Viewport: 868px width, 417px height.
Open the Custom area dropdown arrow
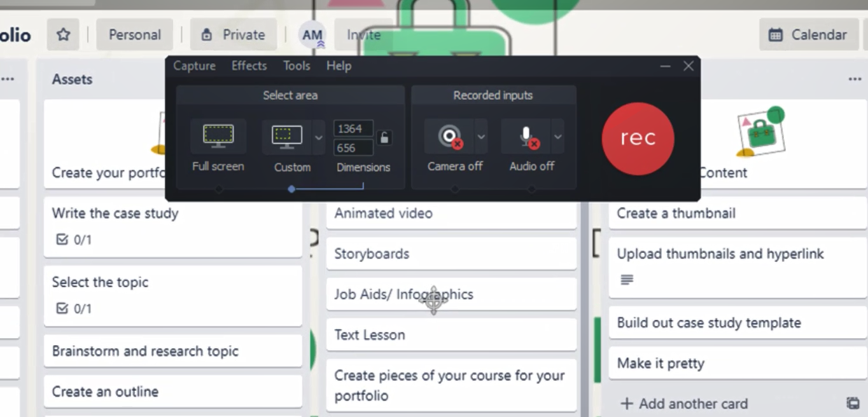click(x=318, y=137)
